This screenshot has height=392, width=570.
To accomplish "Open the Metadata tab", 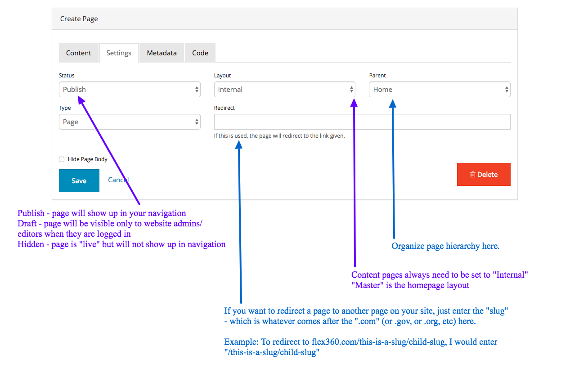I will (162, 53).
